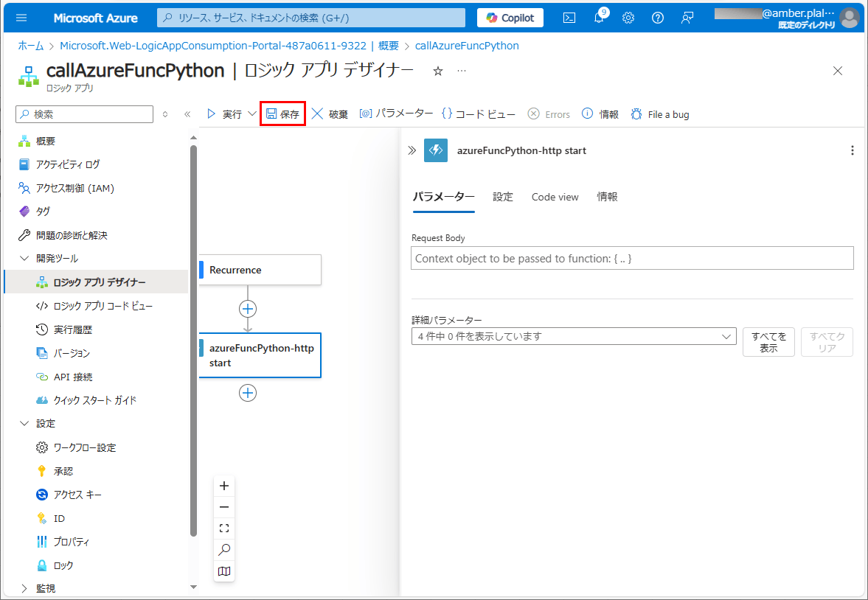
Task: Switch to the Code view tab
Action: (x=555, y=197)
